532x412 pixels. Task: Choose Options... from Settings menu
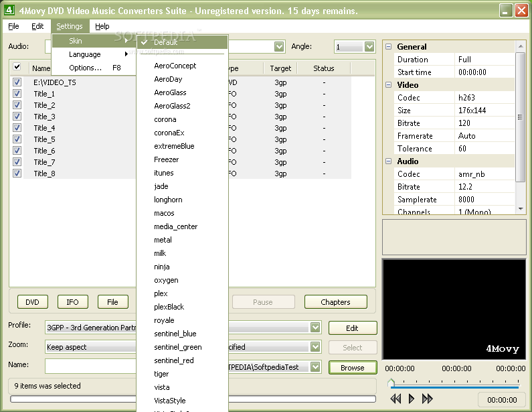pyautogui.click(x=94, y=68)
